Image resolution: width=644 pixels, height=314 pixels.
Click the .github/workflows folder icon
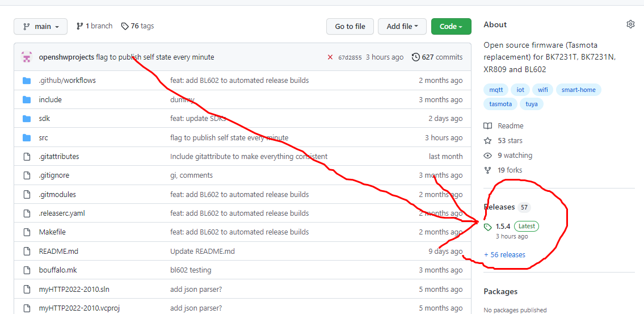pos(27,81)
